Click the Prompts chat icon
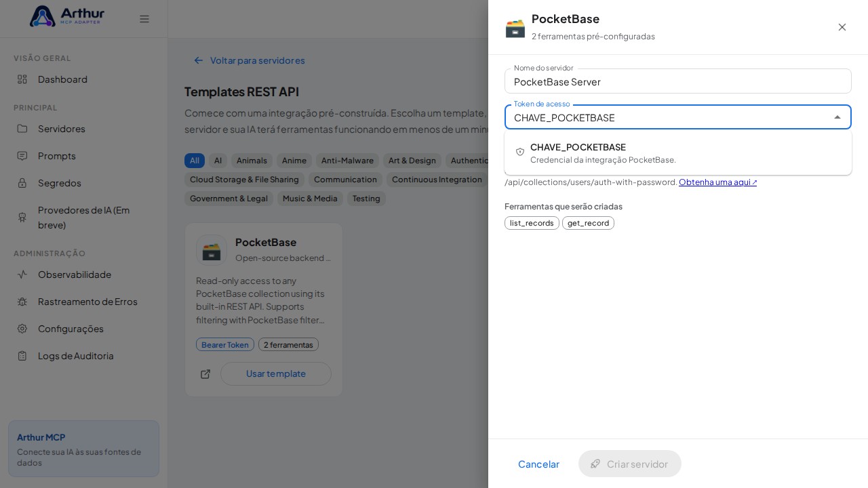The height and width of the screenshot is (488, 868). pyautogui.click(x=22, y=156)
